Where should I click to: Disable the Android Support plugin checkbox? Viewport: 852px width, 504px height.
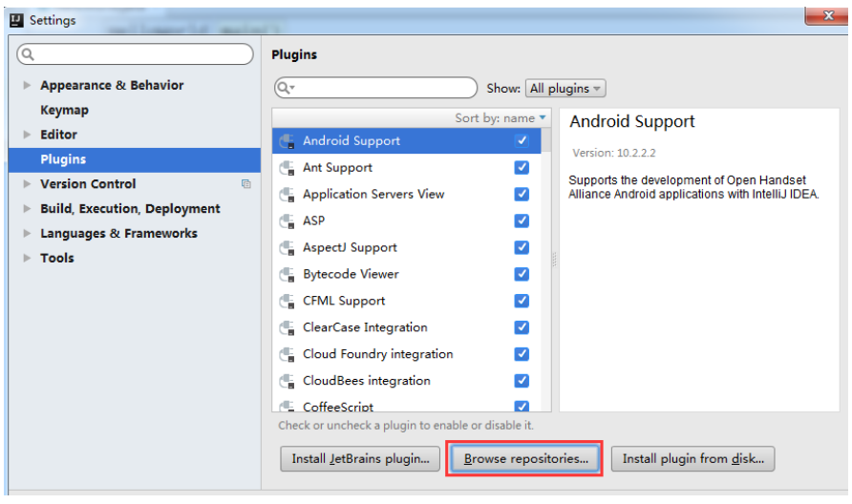(x=522, y=140)
